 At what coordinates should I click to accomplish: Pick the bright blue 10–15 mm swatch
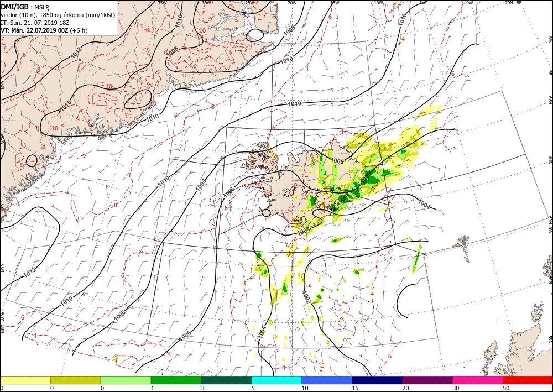pyautogui.click(x=327, y=380)
